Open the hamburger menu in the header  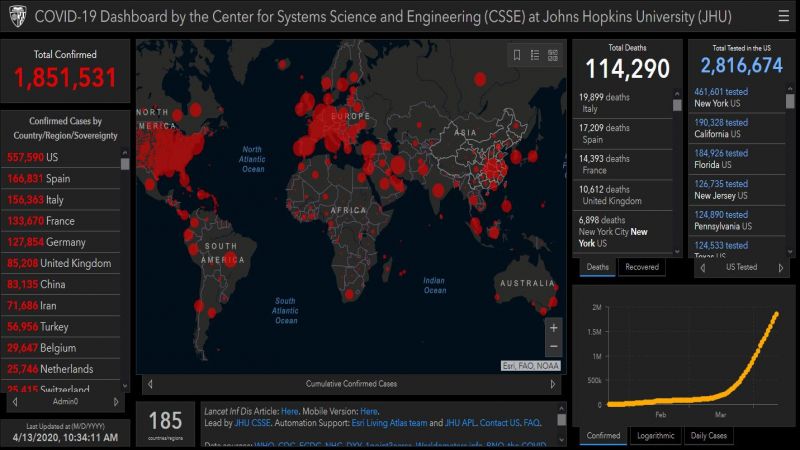coord(784,16)
